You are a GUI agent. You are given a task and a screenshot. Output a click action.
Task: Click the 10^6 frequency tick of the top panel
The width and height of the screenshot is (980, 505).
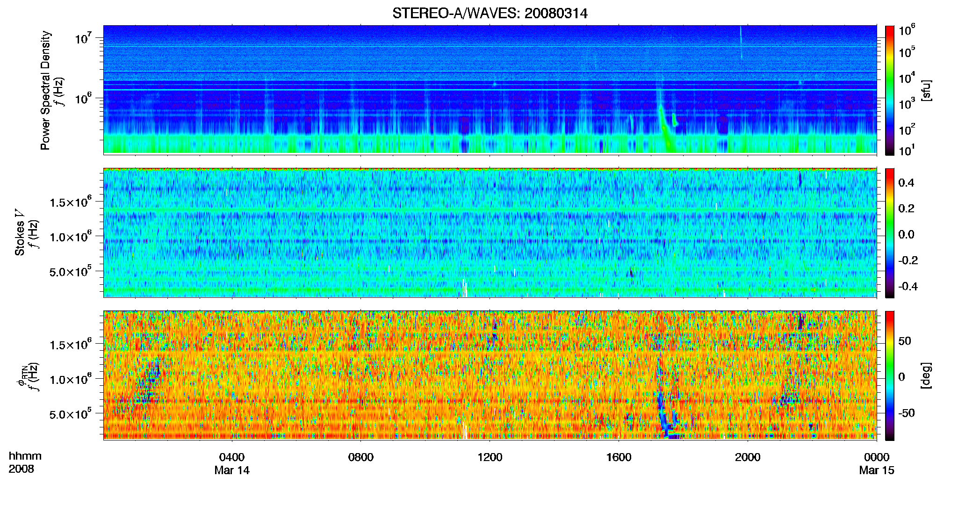tap(83, 98)
